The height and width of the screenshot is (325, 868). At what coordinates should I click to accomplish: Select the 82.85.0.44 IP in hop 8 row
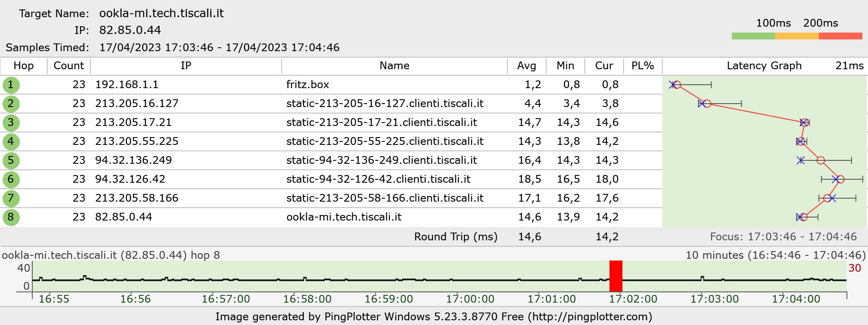click(x=123, y=217)
